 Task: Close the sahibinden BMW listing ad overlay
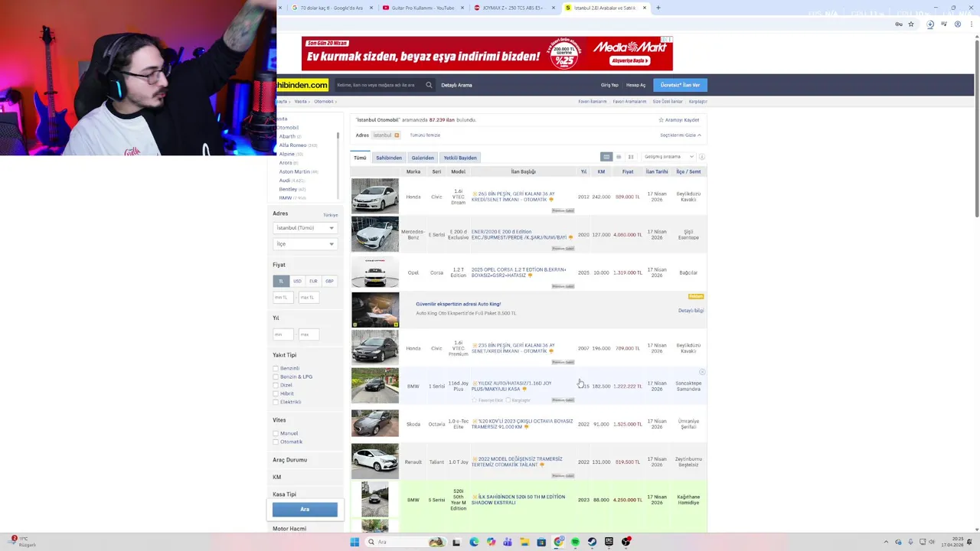(702, 372)
